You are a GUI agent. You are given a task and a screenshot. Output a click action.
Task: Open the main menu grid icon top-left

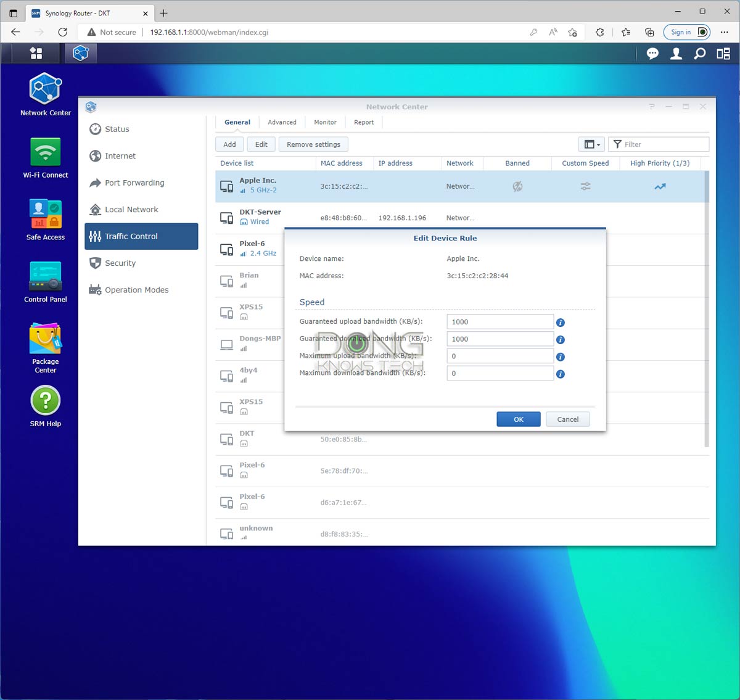click(35, 53)
